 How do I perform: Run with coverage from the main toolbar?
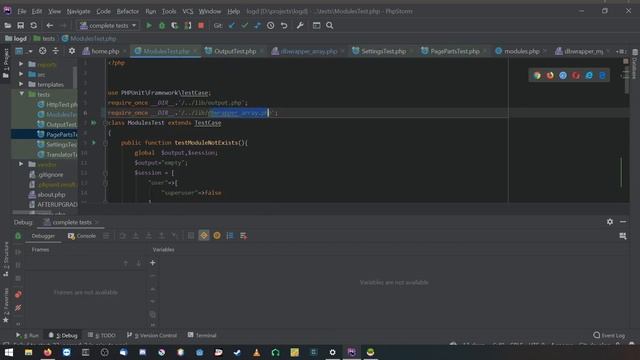point(175,25)
